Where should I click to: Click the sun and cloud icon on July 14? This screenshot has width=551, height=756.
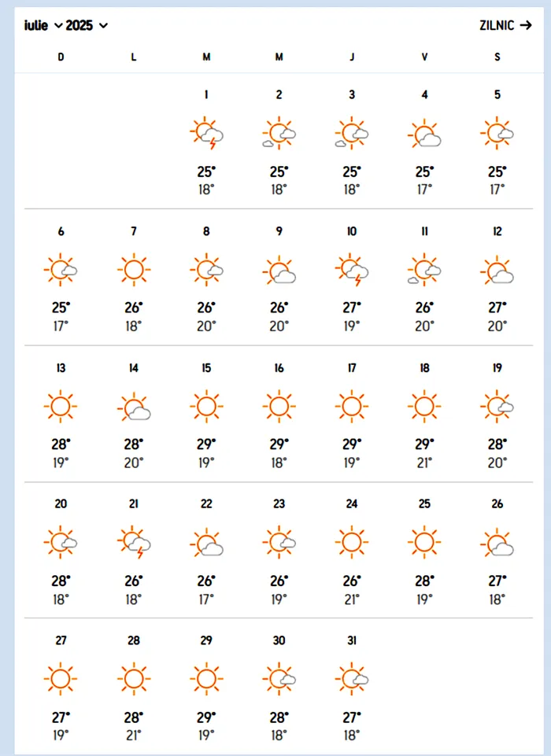(x=134, y=407)
